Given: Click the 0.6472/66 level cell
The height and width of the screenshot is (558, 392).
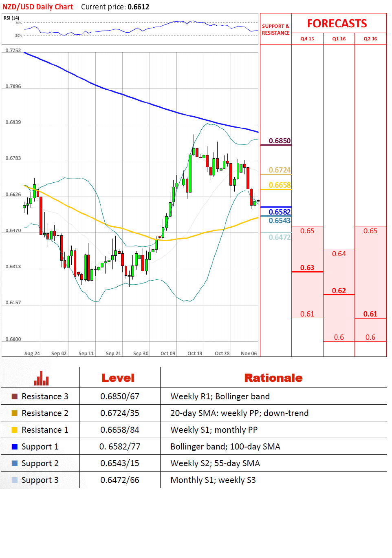Looking at the screenshot, I should tap(120, 480).
